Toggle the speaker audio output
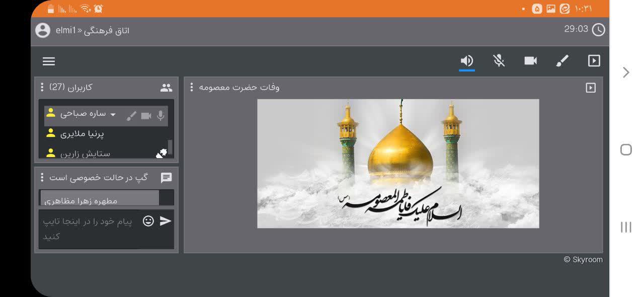The height and width of the screenshot is (297, 644). click(x=467, y=61)
